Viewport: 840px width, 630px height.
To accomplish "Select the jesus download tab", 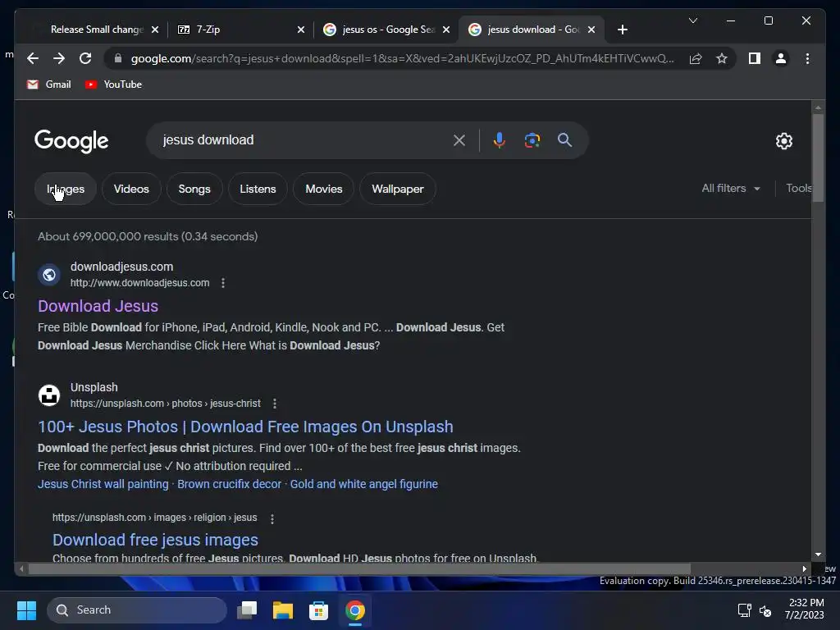I will [x=531, y=30].
